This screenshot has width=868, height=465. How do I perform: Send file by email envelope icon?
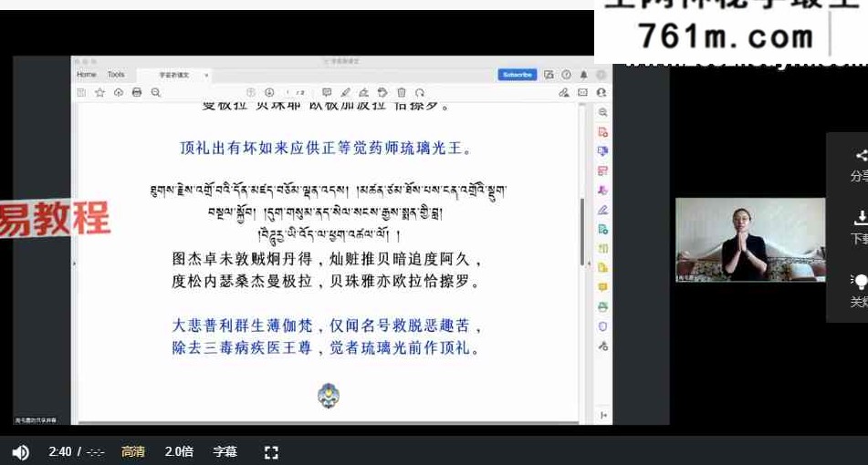point(583,92)
